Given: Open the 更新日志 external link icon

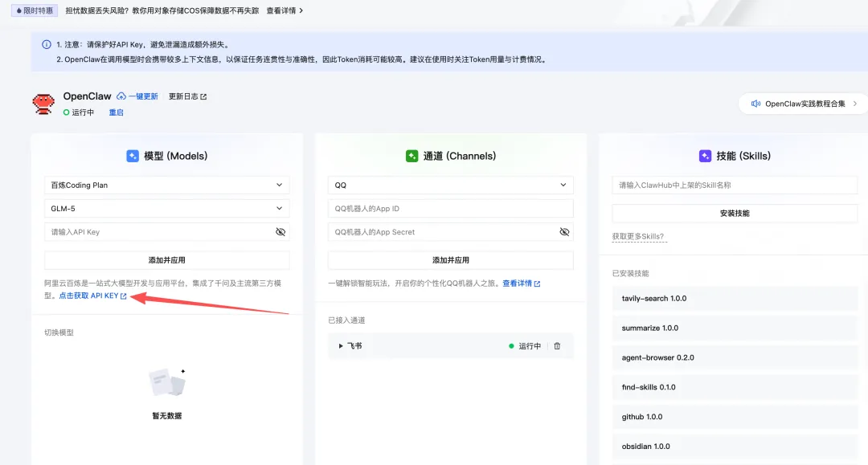Looking at the screenshot, I should click(203, 96).
